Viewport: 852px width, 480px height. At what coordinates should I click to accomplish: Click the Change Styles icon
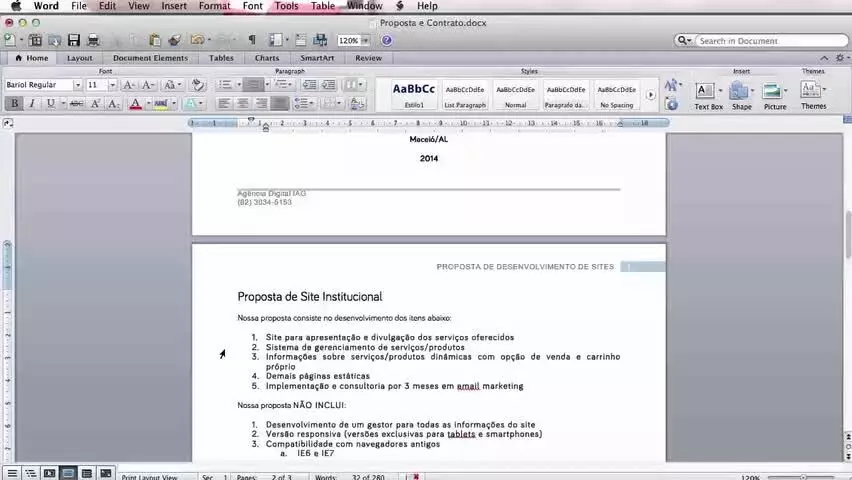point(671,85)
